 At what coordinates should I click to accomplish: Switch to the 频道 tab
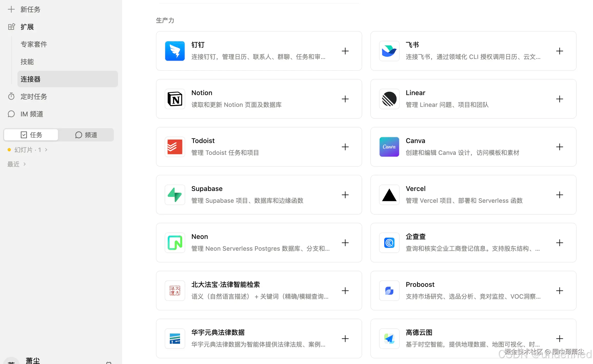86,135
